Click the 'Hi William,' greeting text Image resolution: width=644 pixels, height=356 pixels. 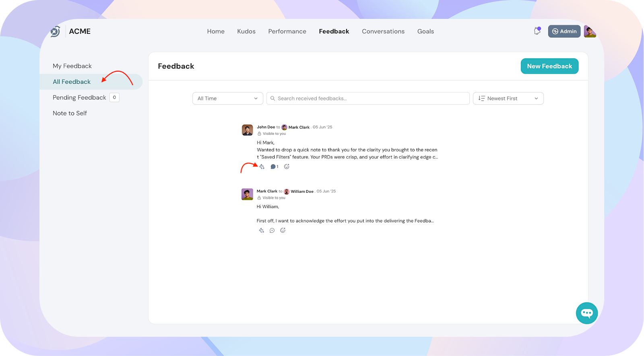click(268, 207)
